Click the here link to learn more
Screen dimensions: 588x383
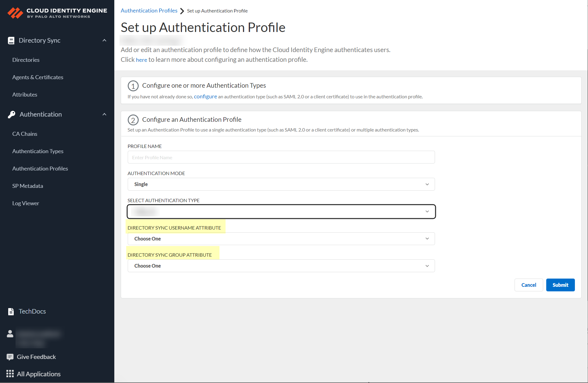141,59
